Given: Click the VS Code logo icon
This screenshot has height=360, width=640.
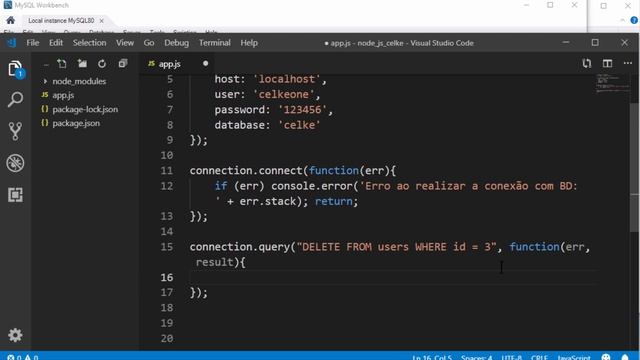Looking at the screenshot, I should [x=11, y=42].
